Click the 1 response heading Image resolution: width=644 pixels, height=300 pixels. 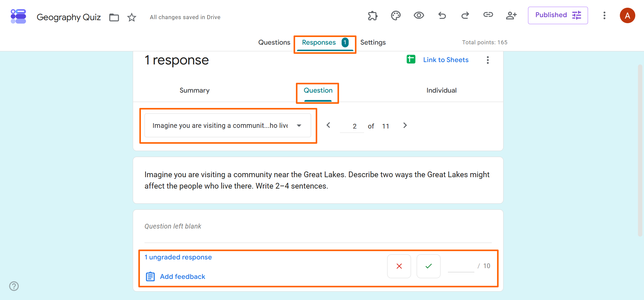click(177, 60)
